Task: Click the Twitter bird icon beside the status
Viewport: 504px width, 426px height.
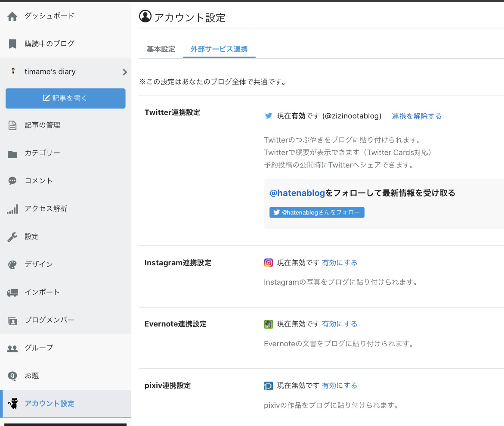Action: [x=268, y=115]
